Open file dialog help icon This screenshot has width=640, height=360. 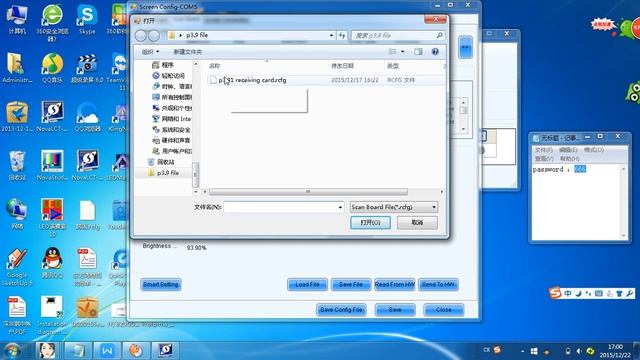[435, 52]
